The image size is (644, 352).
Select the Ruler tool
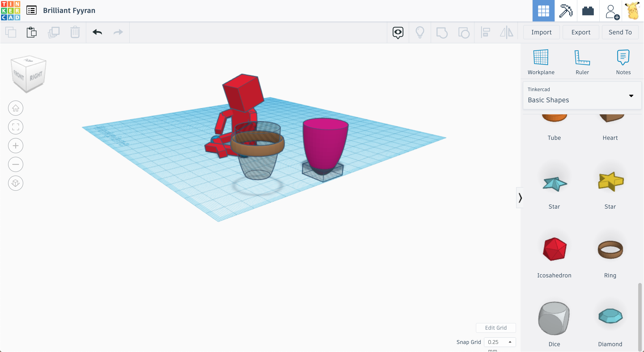tap(582, 61)
